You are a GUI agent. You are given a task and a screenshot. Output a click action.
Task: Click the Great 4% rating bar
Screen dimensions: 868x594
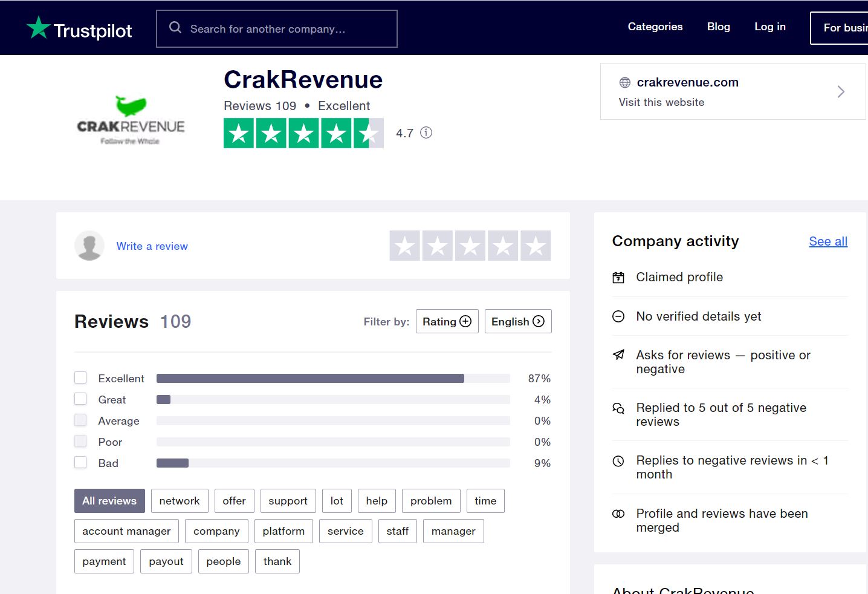(x=333, y=400)
